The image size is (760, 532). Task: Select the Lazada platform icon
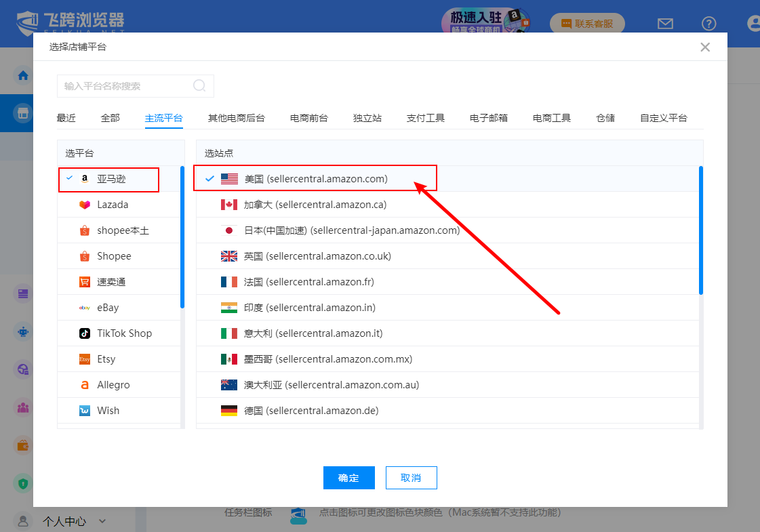point(85,205)
